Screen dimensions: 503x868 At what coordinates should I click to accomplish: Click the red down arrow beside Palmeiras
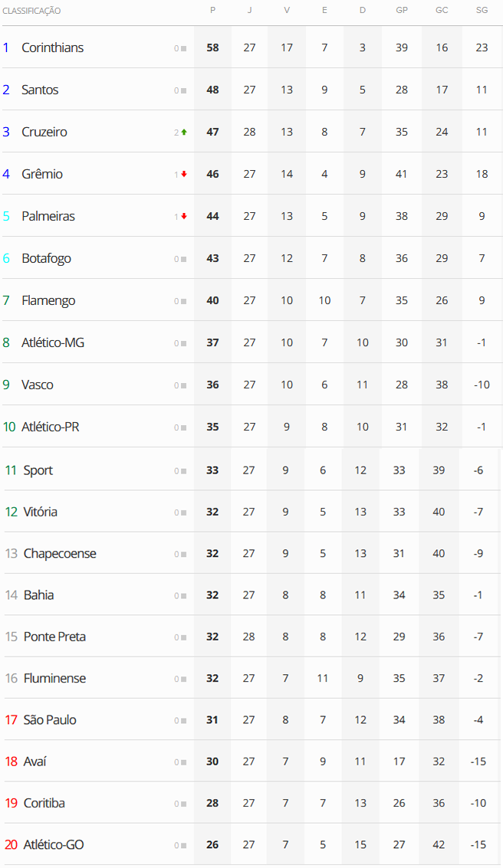(x=184, y=216)
